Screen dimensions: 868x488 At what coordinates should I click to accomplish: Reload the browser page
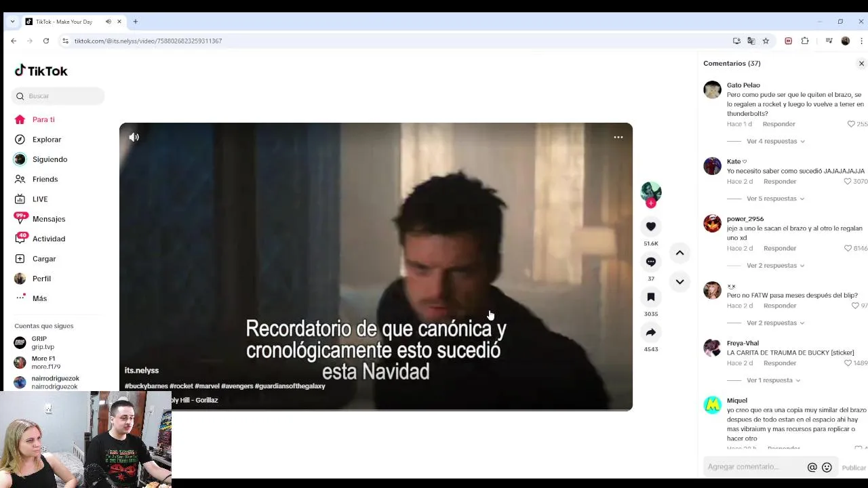pos(46,41)
